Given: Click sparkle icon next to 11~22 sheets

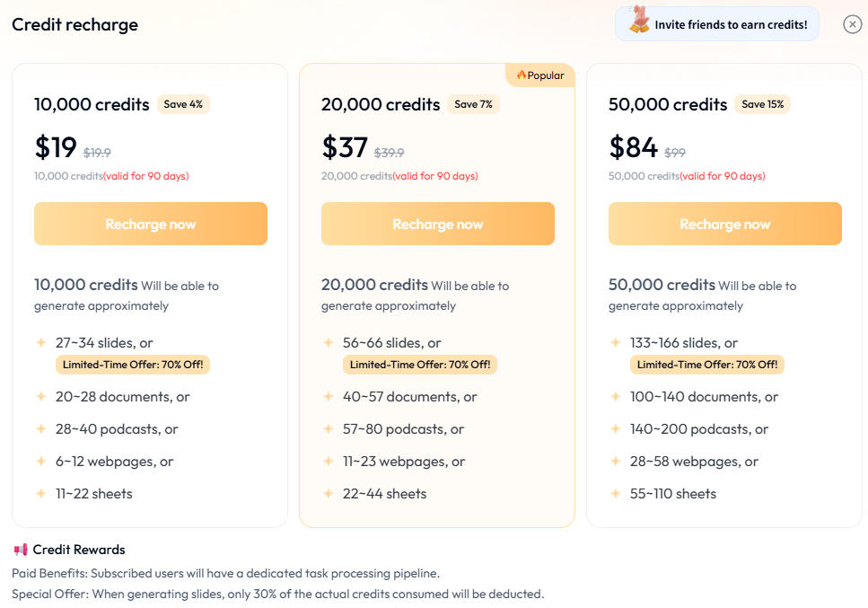Looking at the screenshot, I should click(40, 493).
